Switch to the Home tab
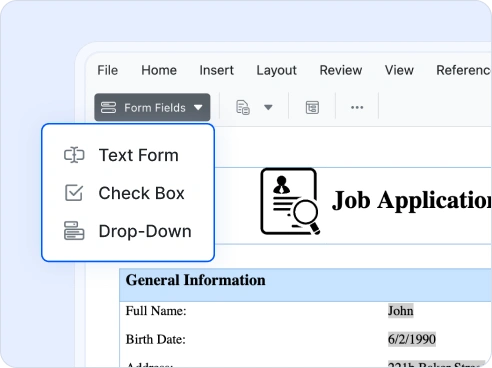This screenshot has height=368, width=492. pyautogui.click(x=159, y=70)
